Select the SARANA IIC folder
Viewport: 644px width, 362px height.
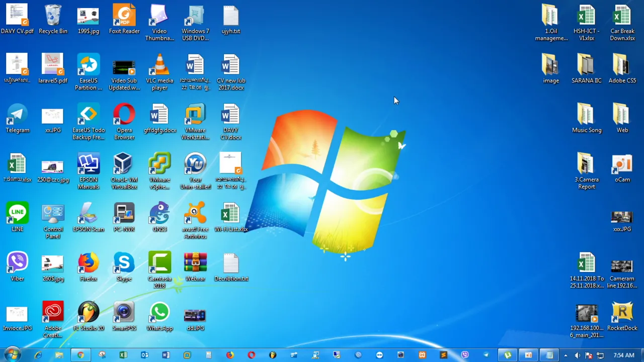[x=587, y=68]
